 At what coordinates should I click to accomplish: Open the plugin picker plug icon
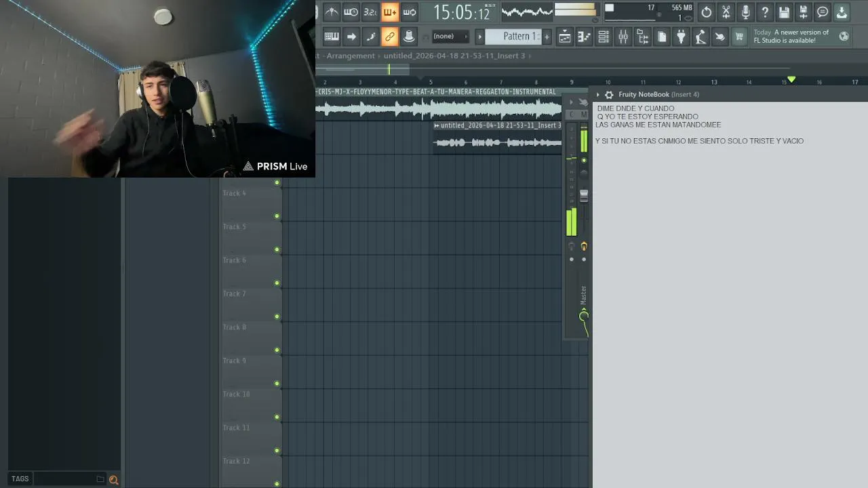tap(681, 37)
